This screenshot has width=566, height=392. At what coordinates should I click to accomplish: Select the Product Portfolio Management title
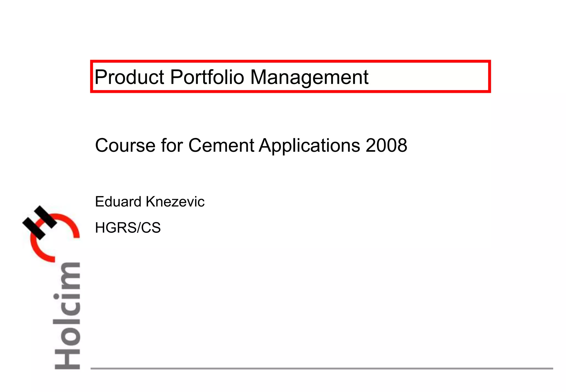[231, 77]
